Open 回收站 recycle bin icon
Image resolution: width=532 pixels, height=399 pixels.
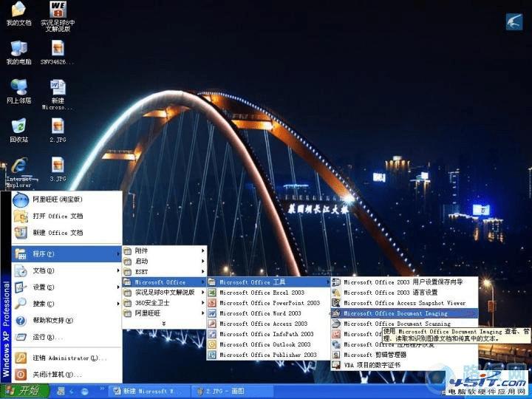point(18,126)
